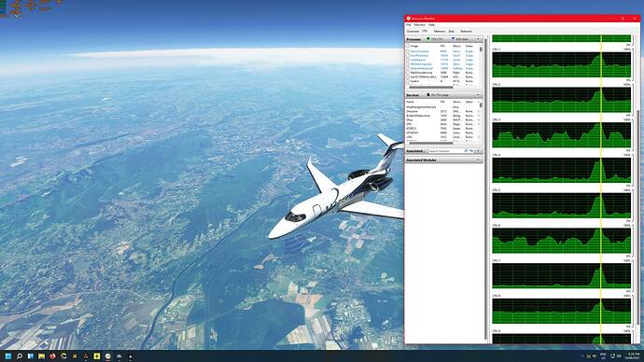The image size is (644, 362).
Task: Collapse the Processes section chevron
Action: tap(478, 39)
